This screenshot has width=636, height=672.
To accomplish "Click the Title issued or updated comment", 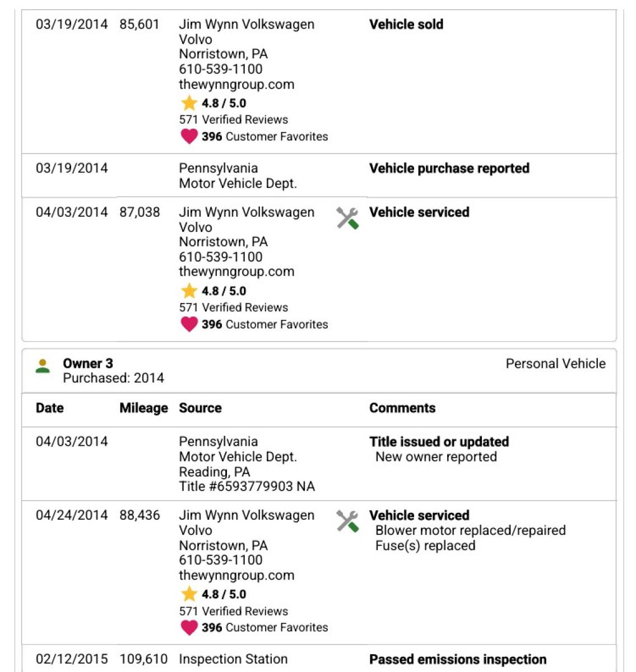I will (x=439, y=442).
